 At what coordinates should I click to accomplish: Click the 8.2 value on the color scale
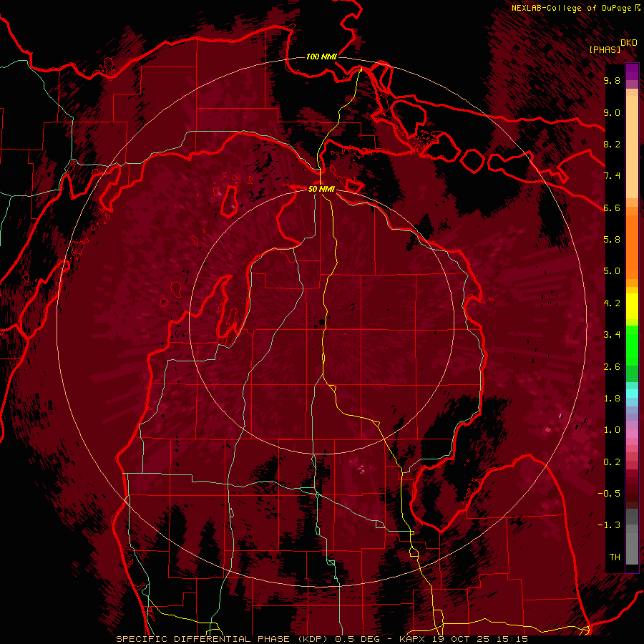[612, 144]
